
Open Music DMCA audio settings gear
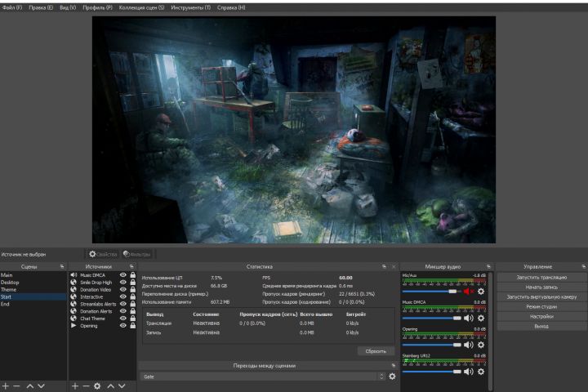coord(481,318)
